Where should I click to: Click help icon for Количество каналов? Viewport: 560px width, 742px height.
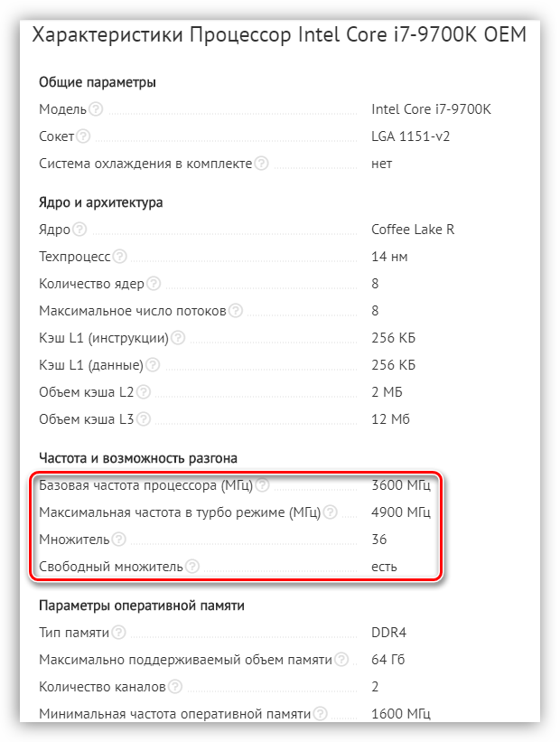175,686
